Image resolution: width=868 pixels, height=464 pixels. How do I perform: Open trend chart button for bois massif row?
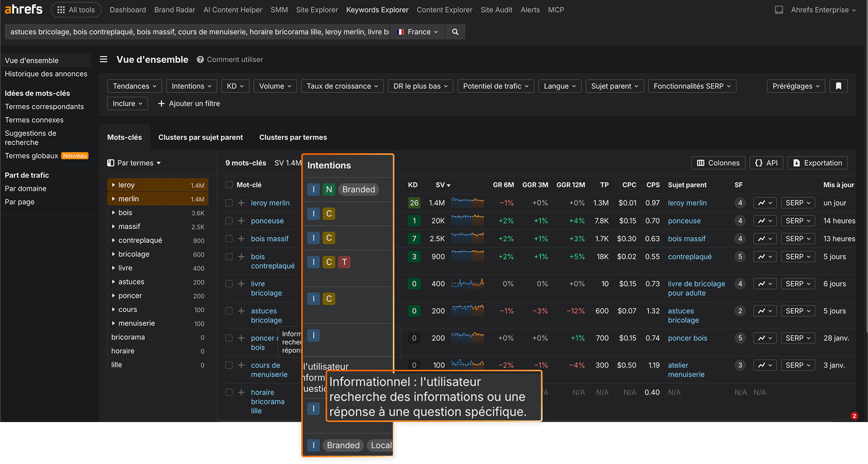[765, 239]
